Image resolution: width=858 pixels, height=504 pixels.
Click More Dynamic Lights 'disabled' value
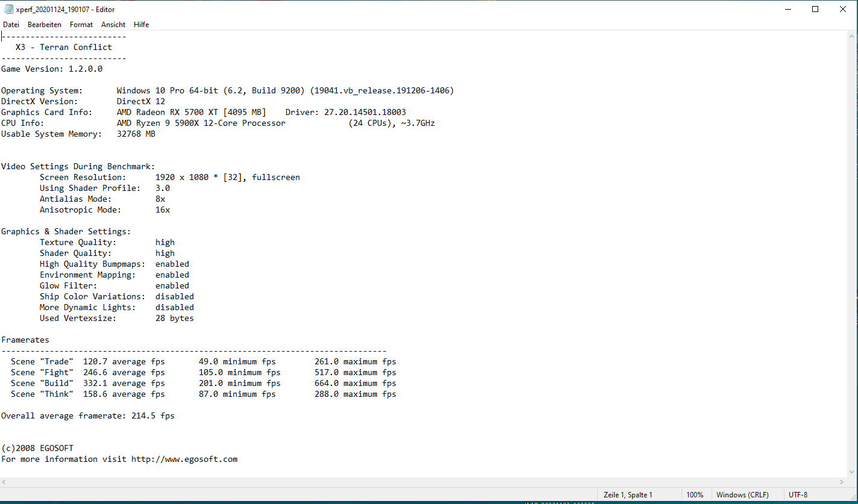175,307
